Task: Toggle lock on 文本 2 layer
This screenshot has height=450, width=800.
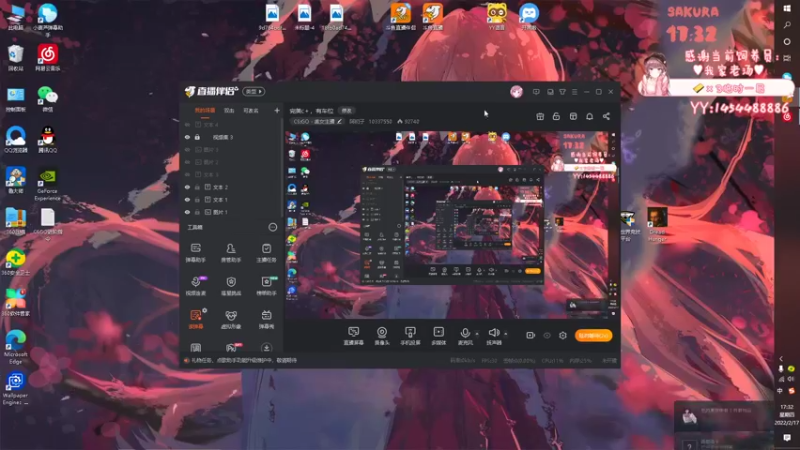Action: click(x=197, y=187)
